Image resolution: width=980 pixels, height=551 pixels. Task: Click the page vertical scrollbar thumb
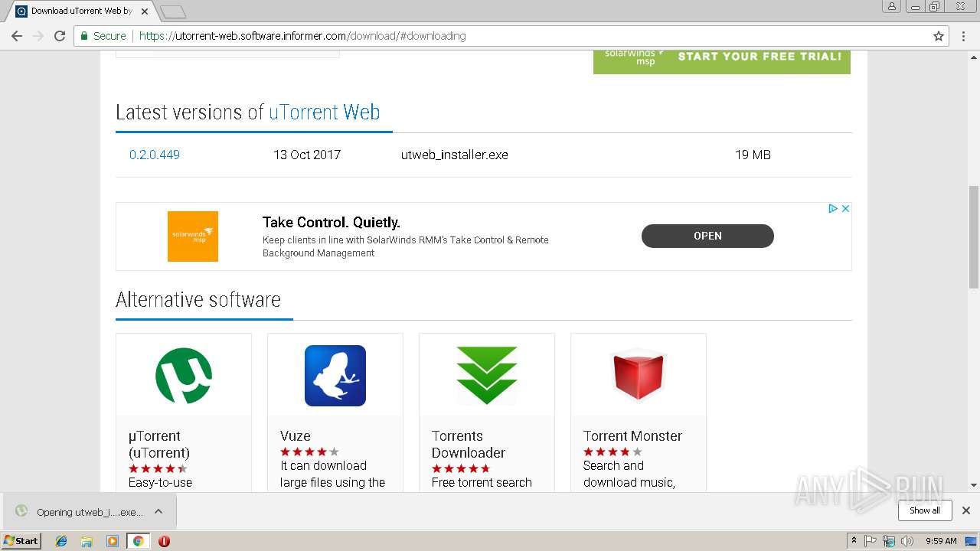click(x=973, y=237)
